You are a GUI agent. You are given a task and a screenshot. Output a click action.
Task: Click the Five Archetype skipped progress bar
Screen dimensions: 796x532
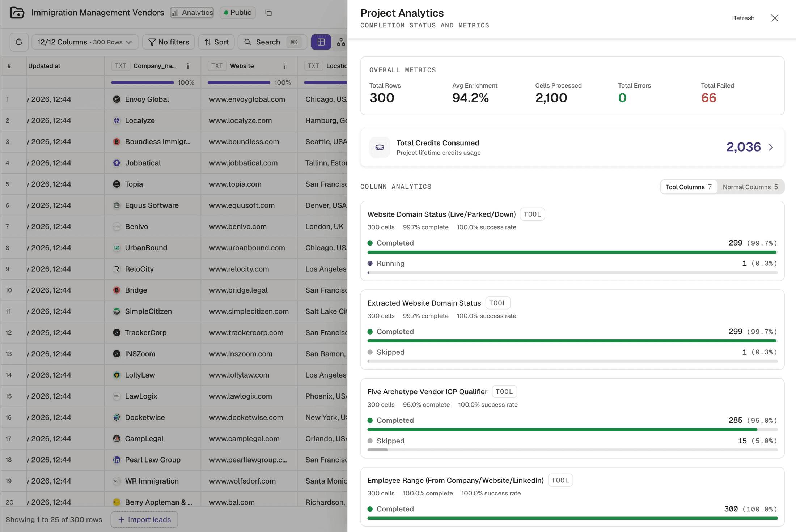pos(572,450)
